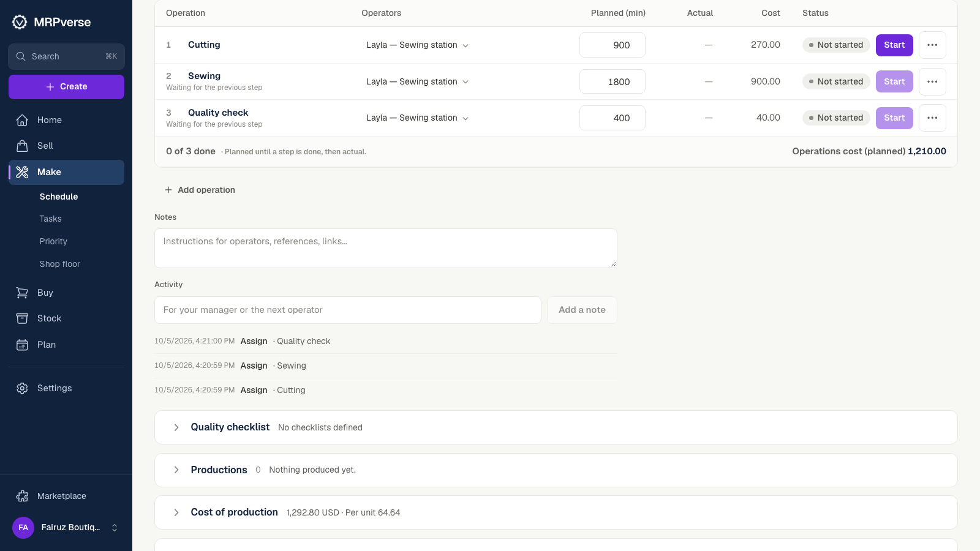Screen dimensions: 980x551
Task: Open operator dropdown for Cutting row
Action: [x=417, y=45]
